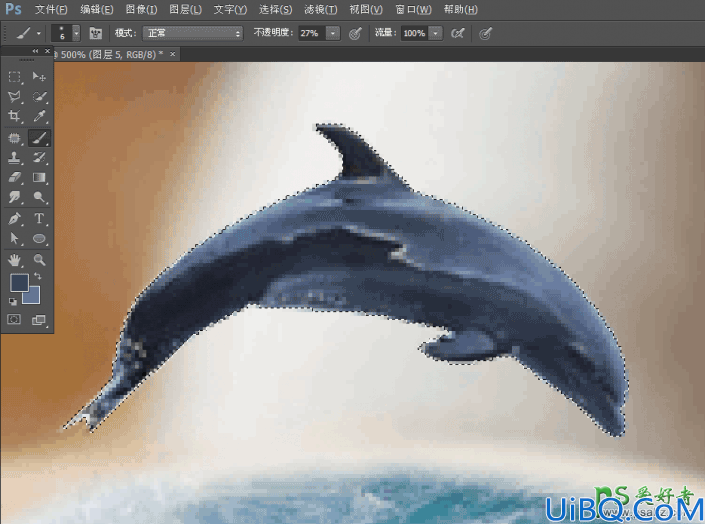Select the Polygonal Lasso tool

[14, 97]
